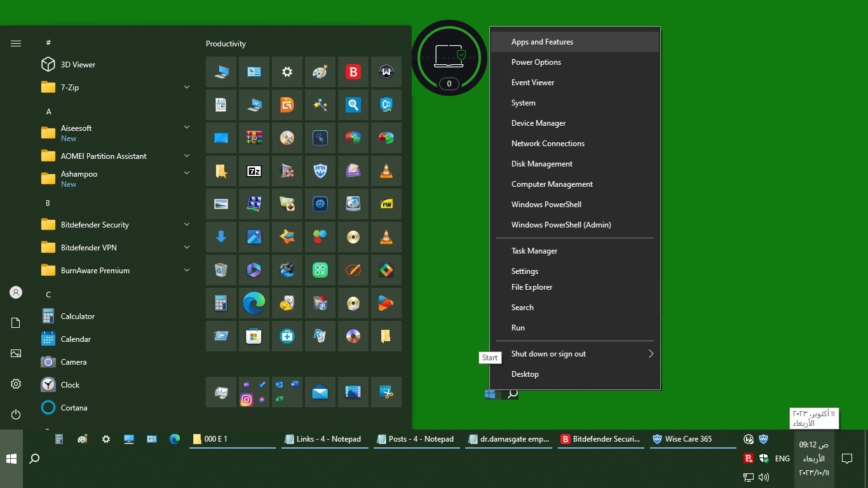This screenshot has height=488, width=868.
Task: Click the ENG language indicator
Action: point(782,458)
